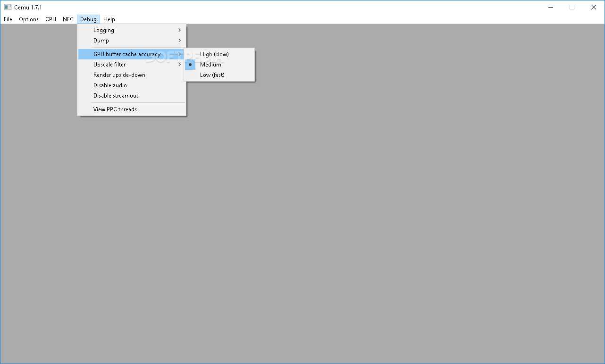Select Medium accuracy option

(x=219, y=65)
